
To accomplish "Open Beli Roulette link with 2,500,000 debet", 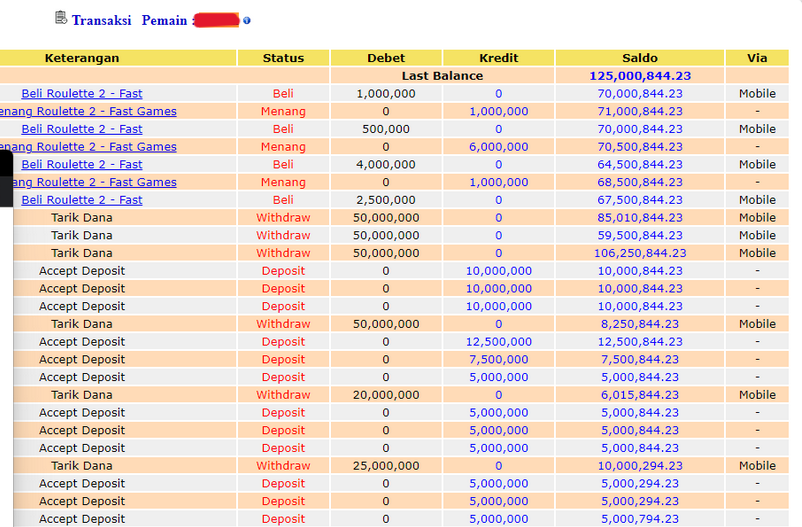I will click(82, 200).
